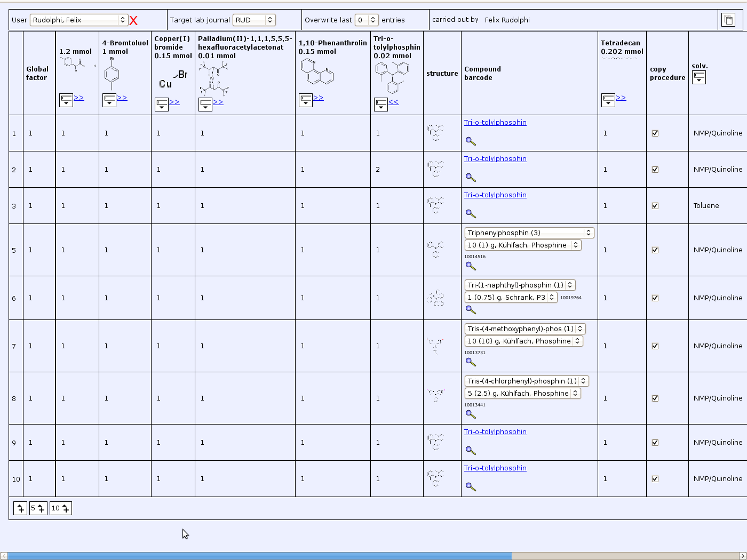
Task: Add one row with the plus button
Action: tap(20, 508)
